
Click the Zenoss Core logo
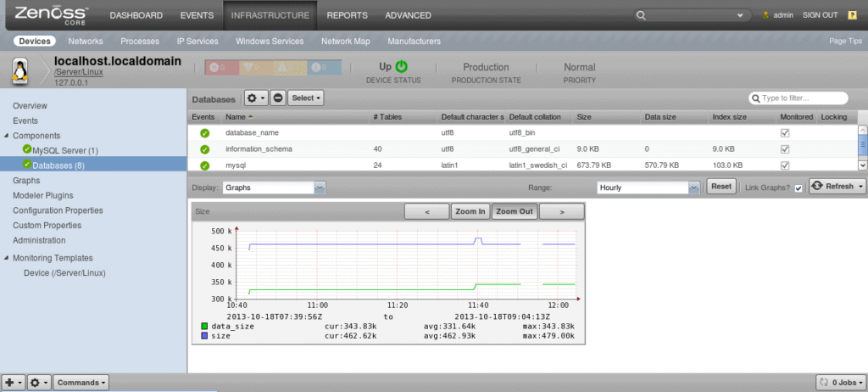pyautogui.click(x=51, y=15)
